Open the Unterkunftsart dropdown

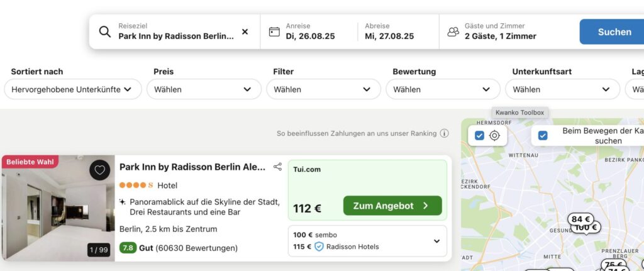[x=562, y=89]
